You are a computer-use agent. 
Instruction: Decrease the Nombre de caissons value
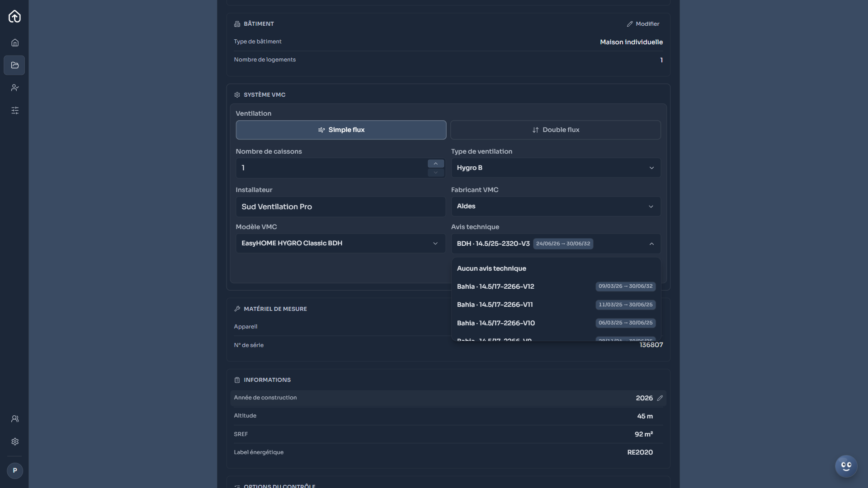[x=436, y=173]
